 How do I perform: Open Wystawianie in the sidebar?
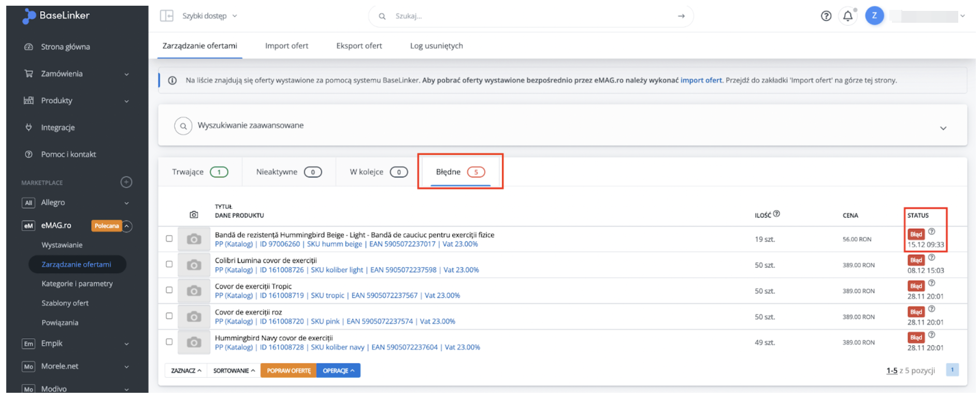click(x=62, y=245)
